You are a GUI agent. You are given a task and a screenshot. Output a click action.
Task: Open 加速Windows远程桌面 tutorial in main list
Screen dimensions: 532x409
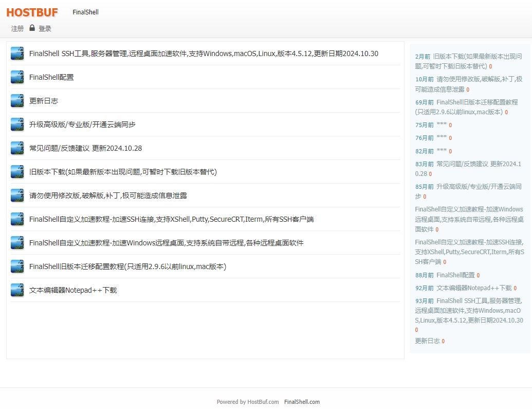coord(166,243)
